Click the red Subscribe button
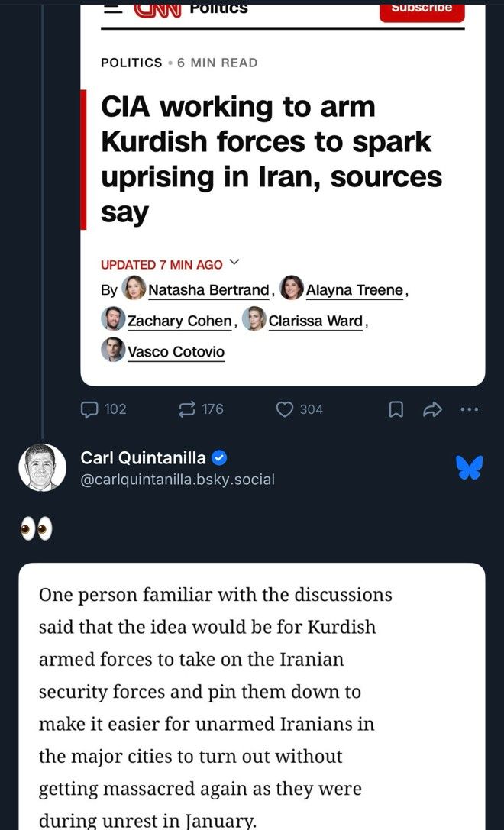The height and width of the screenshot is (830, 504). [422, 11]
